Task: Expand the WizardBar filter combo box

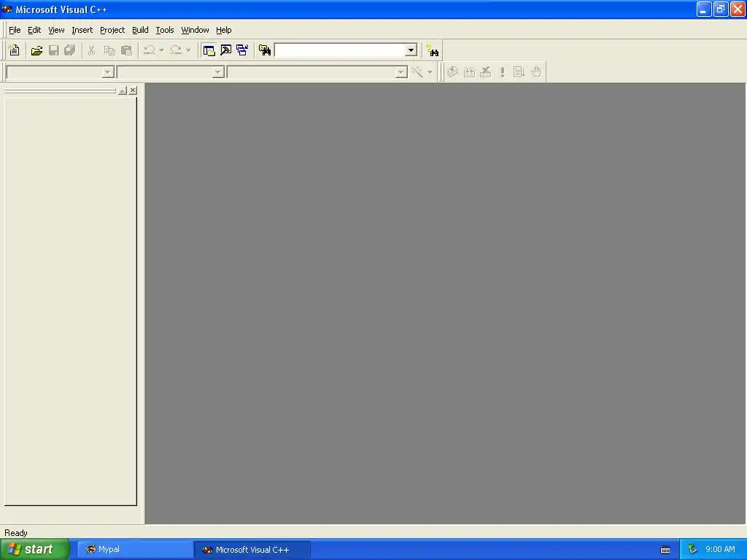Action: (x=217, y=72)
